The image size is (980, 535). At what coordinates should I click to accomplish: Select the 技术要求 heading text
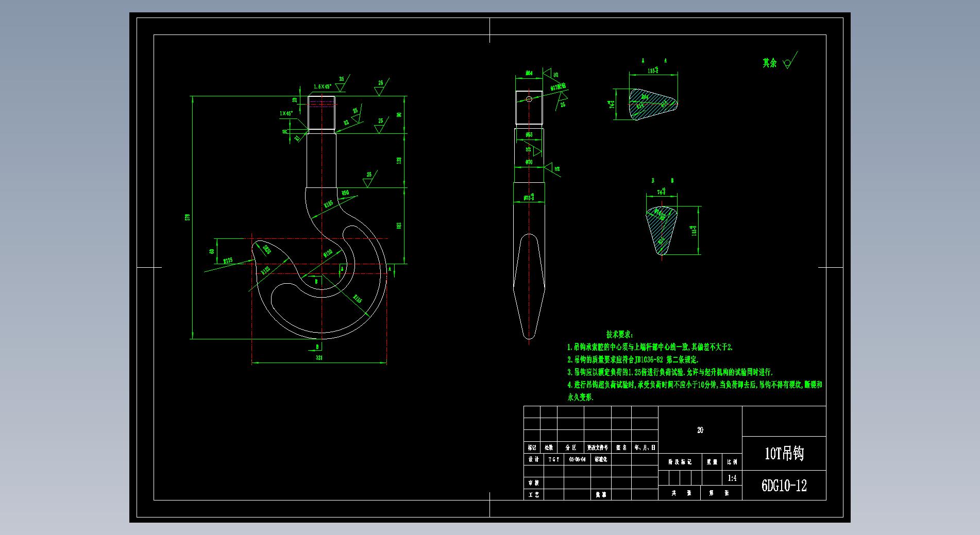(x=619, y=335)
